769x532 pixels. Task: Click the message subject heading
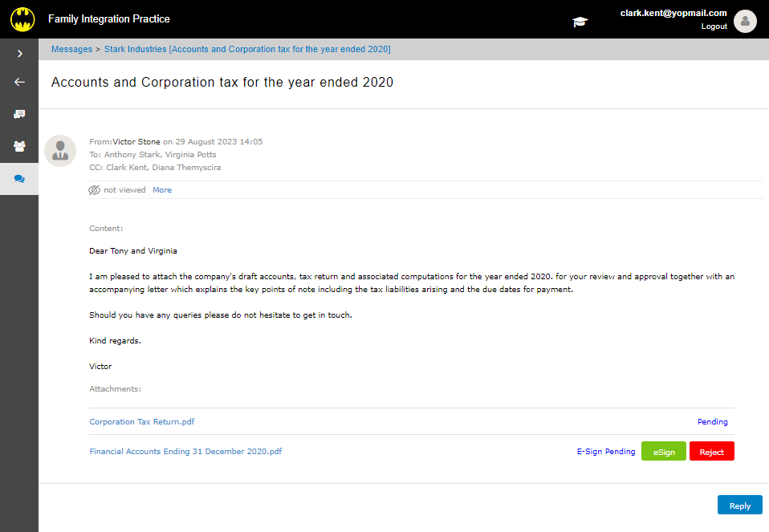(222, 82)
